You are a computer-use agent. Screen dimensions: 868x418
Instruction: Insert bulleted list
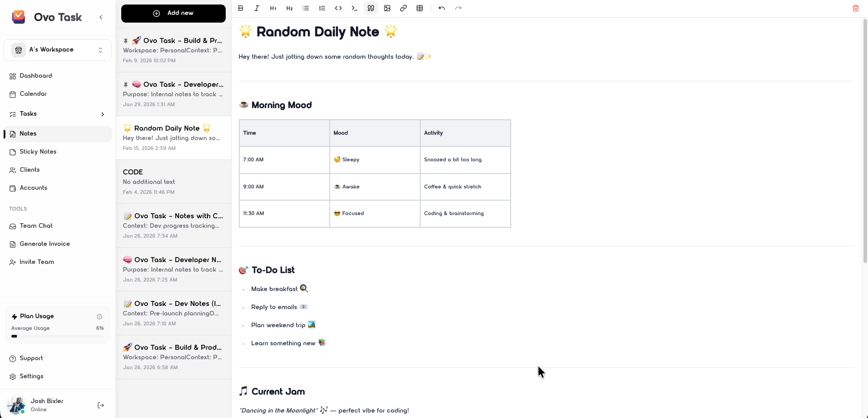pos(306,8)
